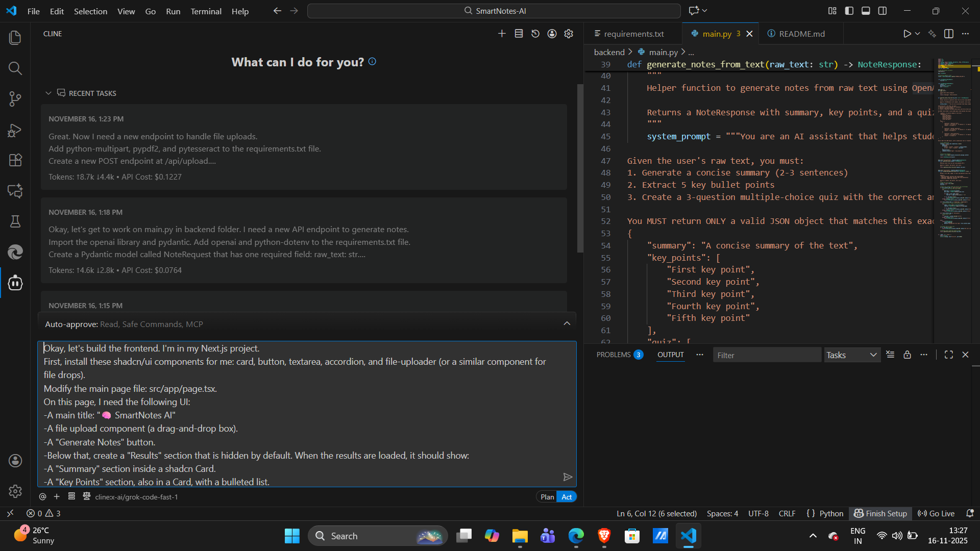Screen dimensions: 980x551
Task: Start a new Cline task plus icon
Action: pos(502,34)
